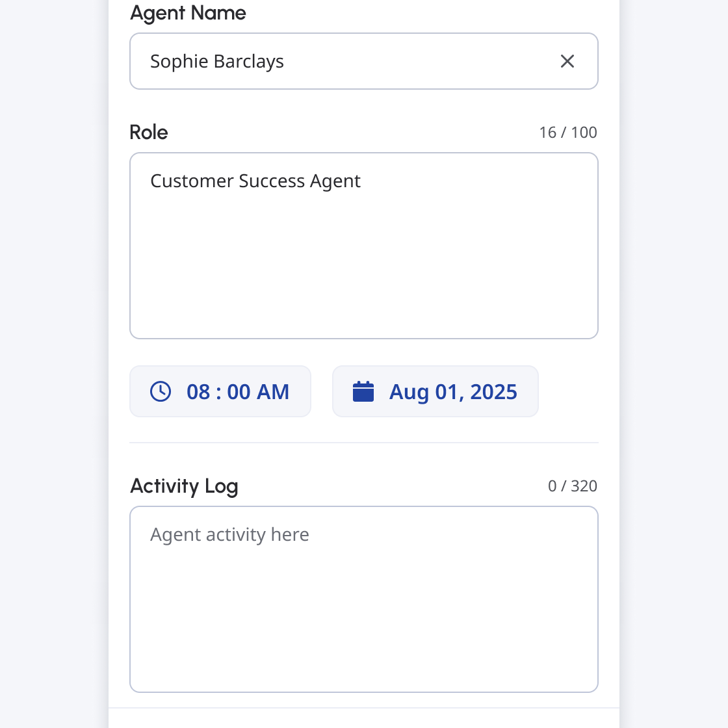This screenshot has height=728, width=728.
Task: Place cursor on the text Sophie Barclays
Action: pos(216,61)
